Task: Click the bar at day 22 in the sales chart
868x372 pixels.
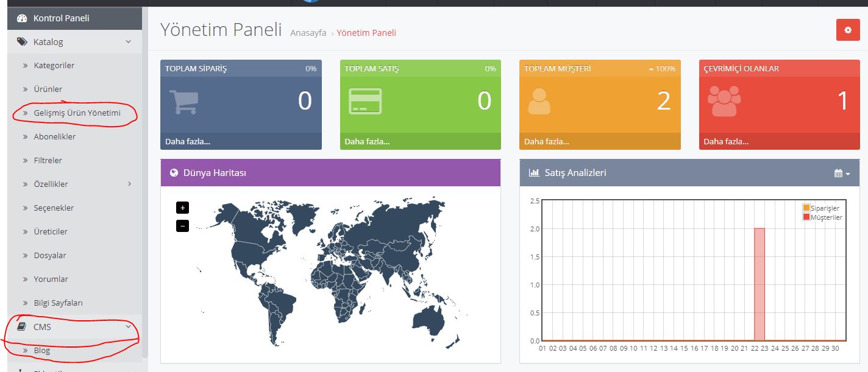Action: coord(759,284)
